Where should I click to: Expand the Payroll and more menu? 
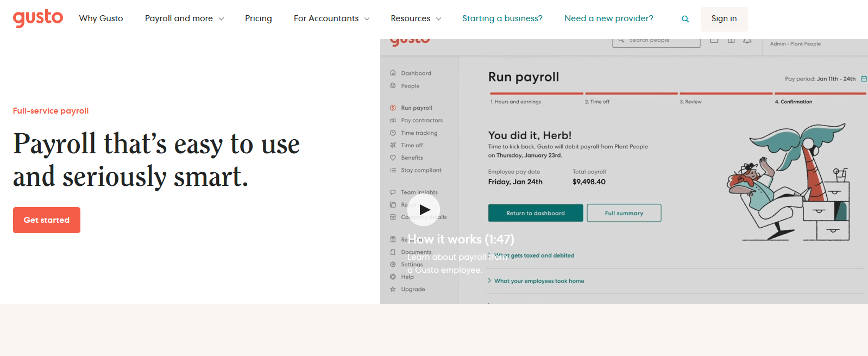coord(184,18)
